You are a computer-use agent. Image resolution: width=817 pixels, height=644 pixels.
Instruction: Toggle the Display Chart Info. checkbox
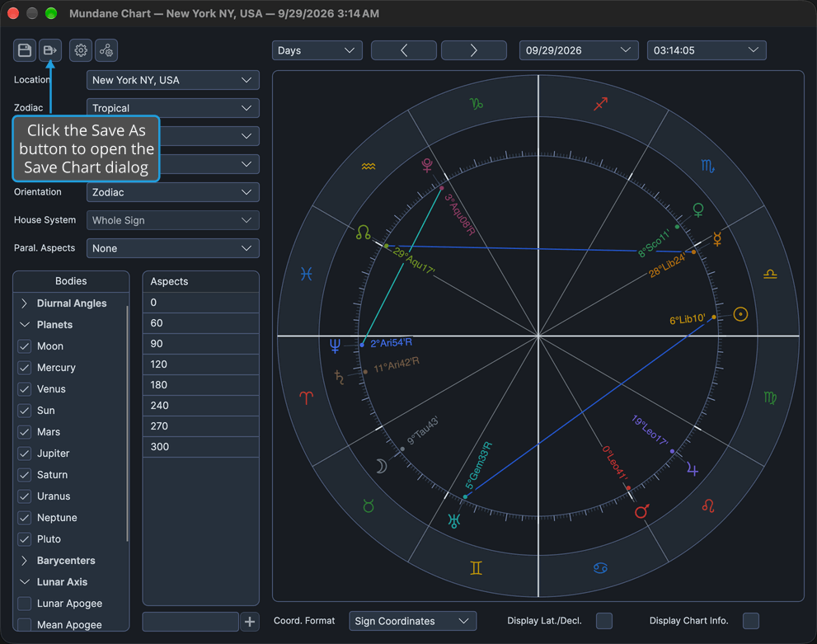pyautogui.click(x=751, y=621)
